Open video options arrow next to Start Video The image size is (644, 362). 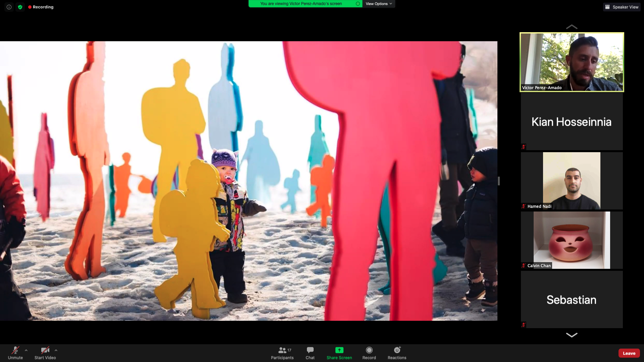coord(56,350)
